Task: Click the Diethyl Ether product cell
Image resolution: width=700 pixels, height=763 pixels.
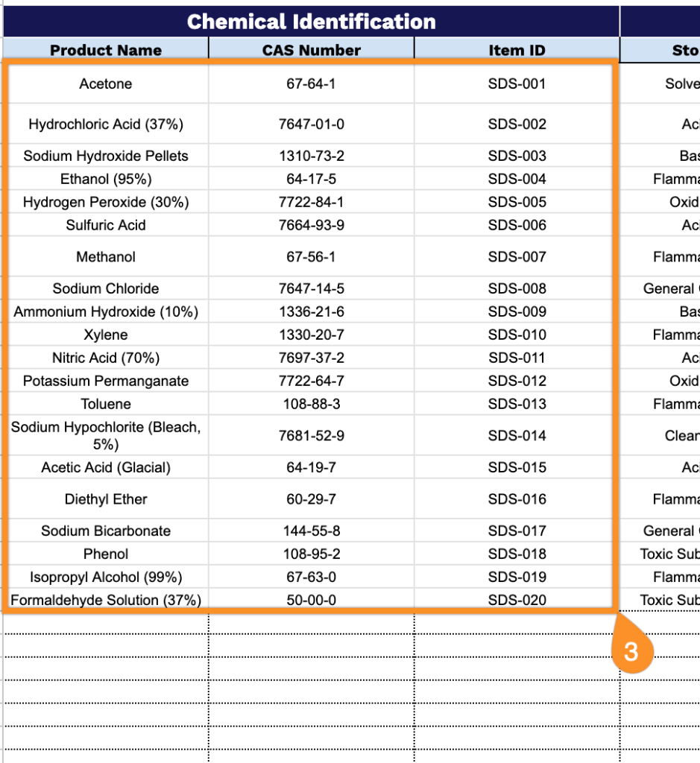Action: (x=106, y=499)
